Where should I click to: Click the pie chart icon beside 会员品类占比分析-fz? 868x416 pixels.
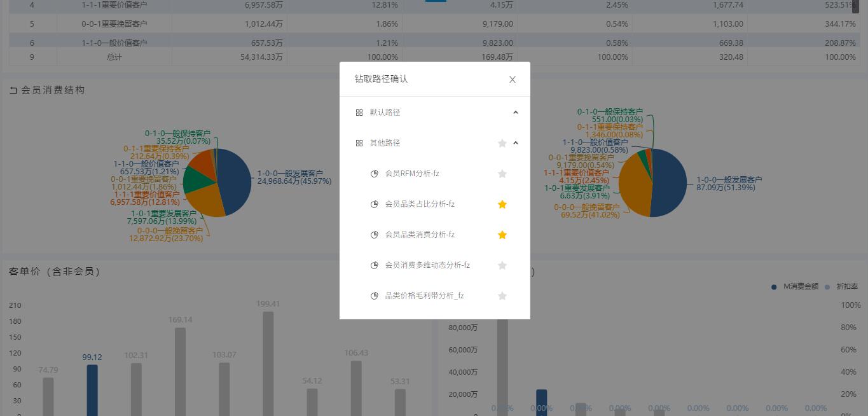coord(374,204)
